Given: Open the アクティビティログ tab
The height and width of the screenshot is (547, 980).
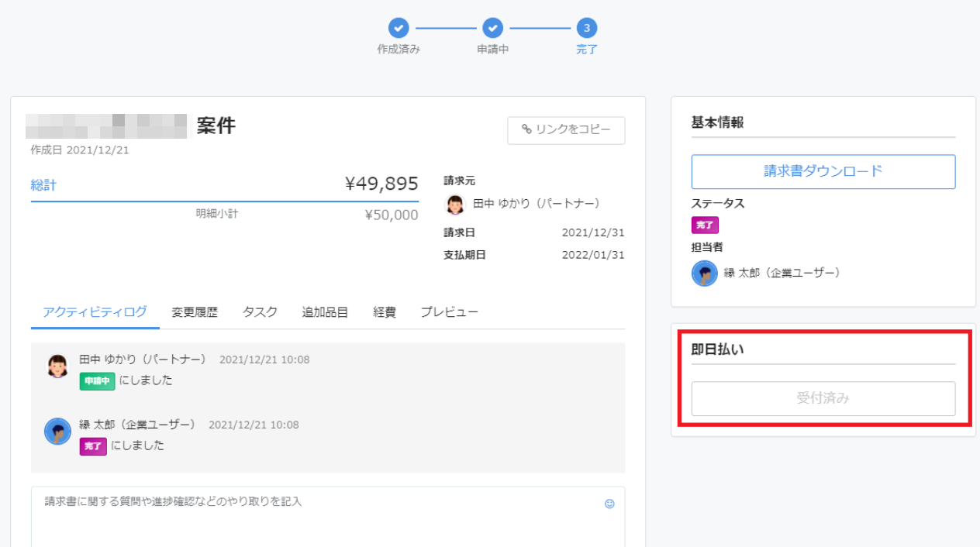Looking at the screenshot, I should [95, 312].
